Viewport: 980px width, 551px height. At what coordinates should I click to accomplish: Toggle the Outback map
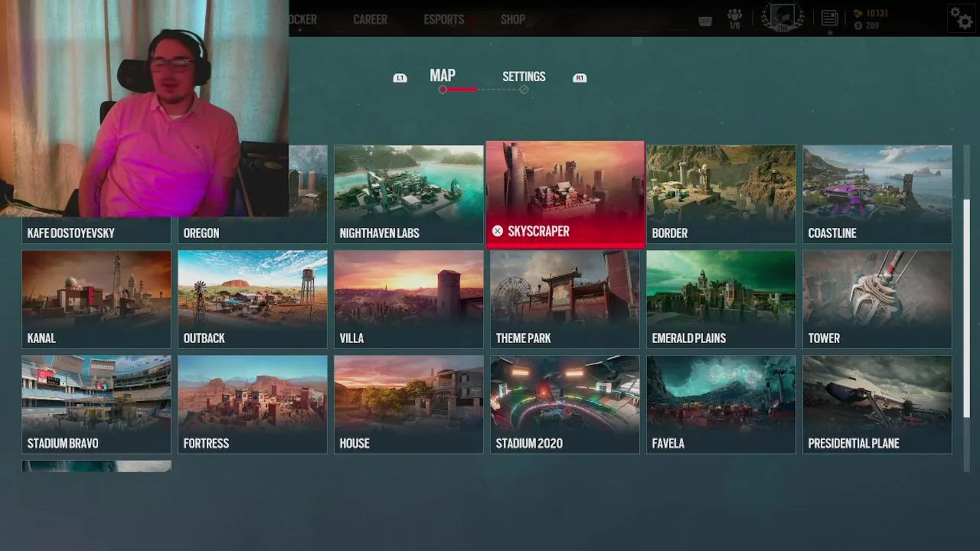(x=253, y=299)
